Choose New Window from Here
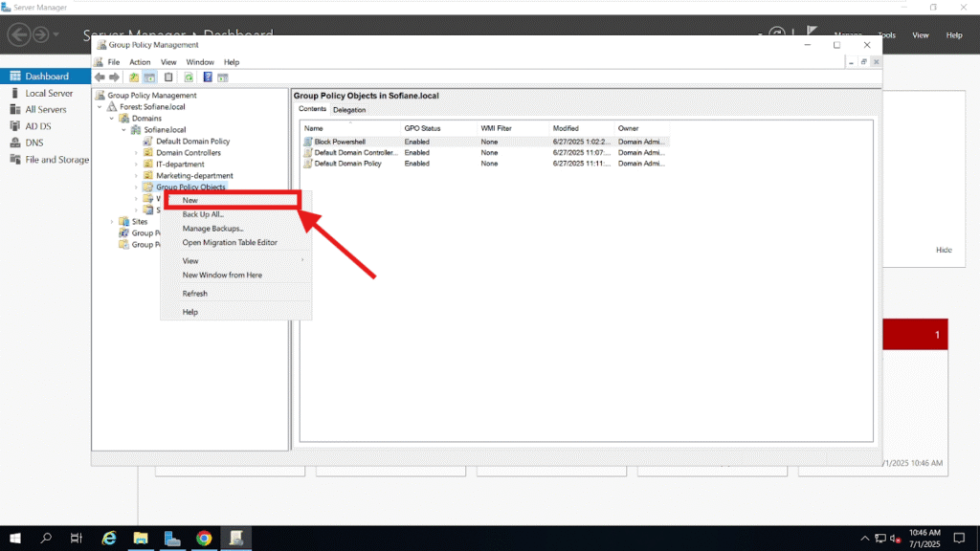 point(235,275)
